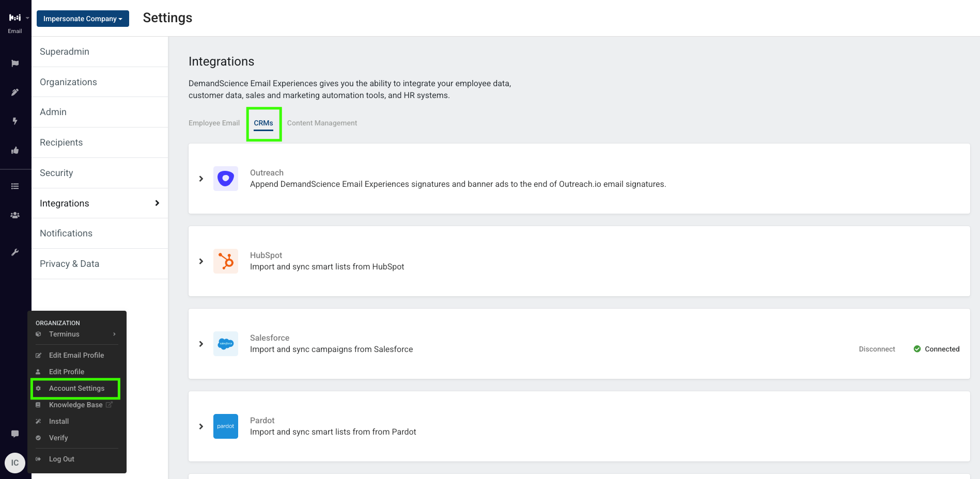Click the chevron next to Integrations
980x479 pixels.
coord(157,203)
